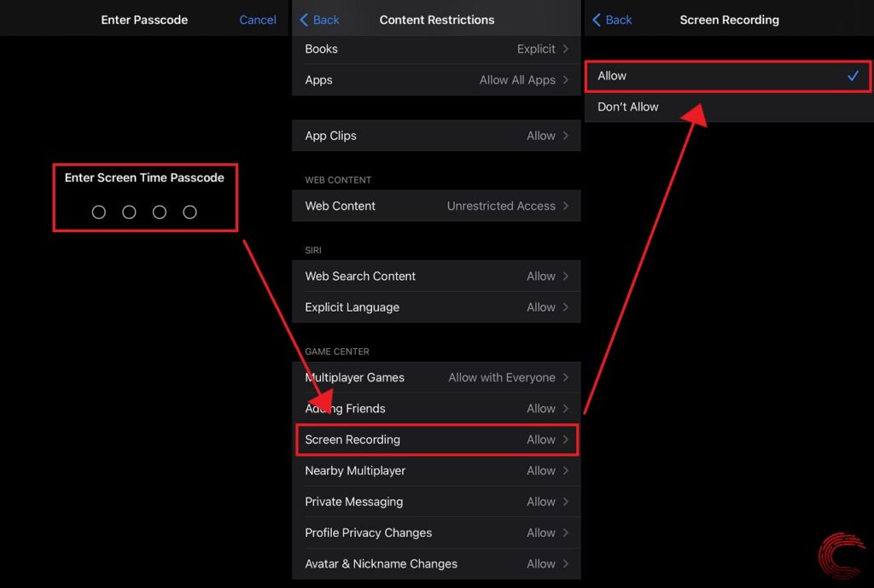Screen dimensions: 874x588
Task: Open the App Clips setting
Action: point(436,136)
